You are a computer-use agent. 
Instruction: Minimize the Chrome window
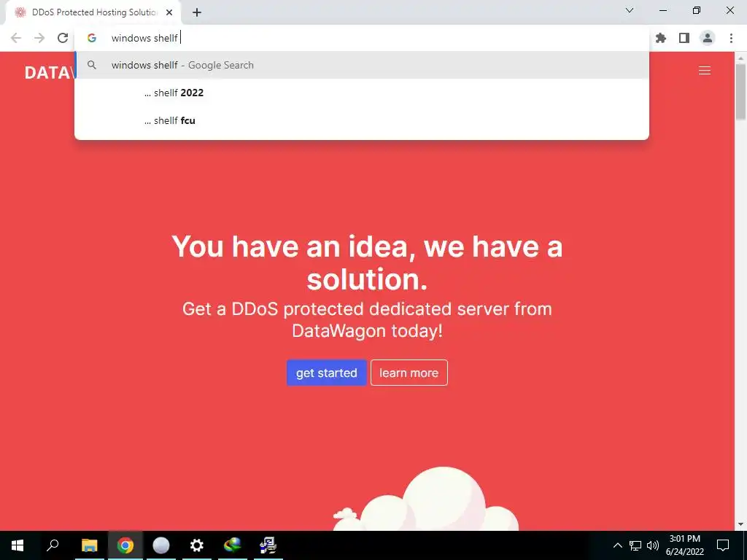(663, 10)
